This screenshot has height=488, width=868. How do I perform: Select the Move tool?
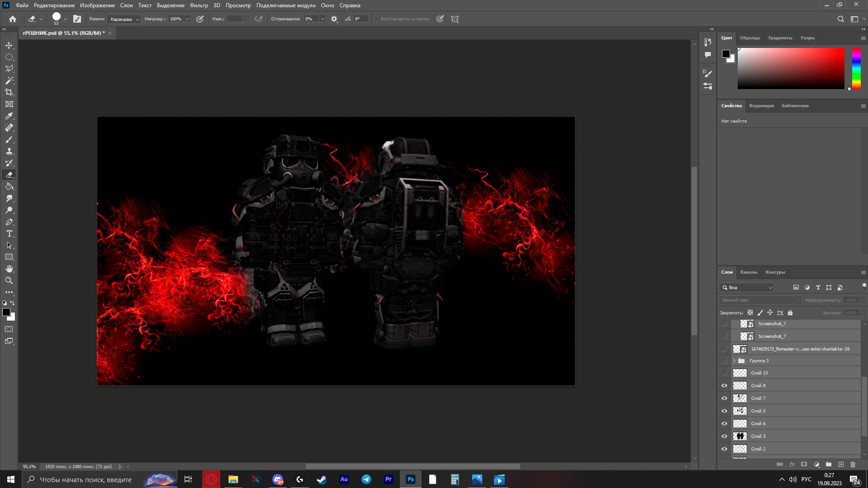pos(9,45)
